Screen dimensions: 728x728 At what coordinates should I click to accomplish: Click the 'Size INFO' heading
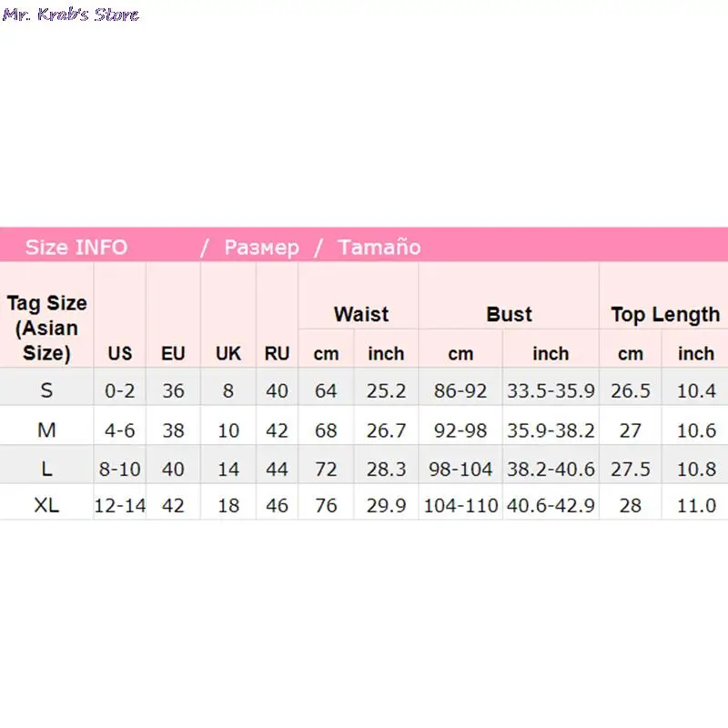pyautogui.click(x=76, y=247)
